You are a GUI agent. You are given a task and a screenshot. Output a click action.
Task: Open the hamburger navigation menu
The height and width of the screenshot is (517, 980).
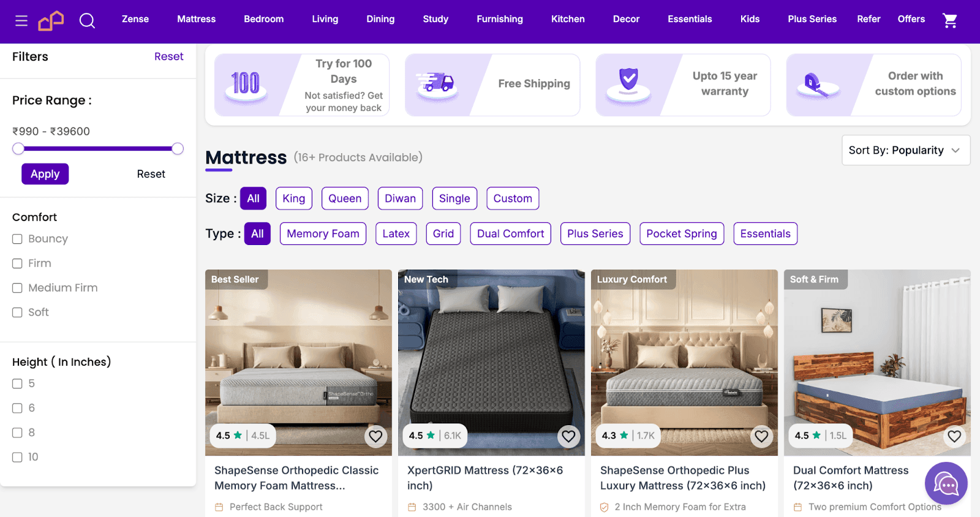tap(21, 19)
